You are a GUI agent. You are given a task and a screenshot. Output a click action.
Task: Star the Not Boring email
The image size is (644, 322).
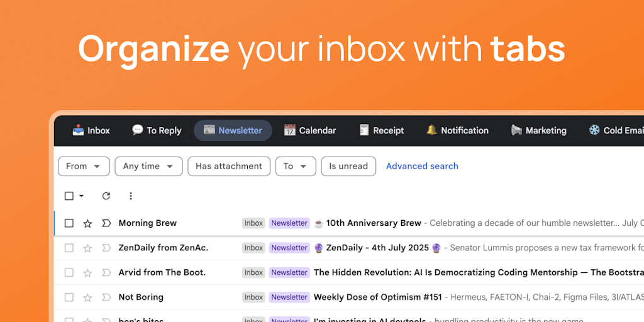tap(87, 297)
